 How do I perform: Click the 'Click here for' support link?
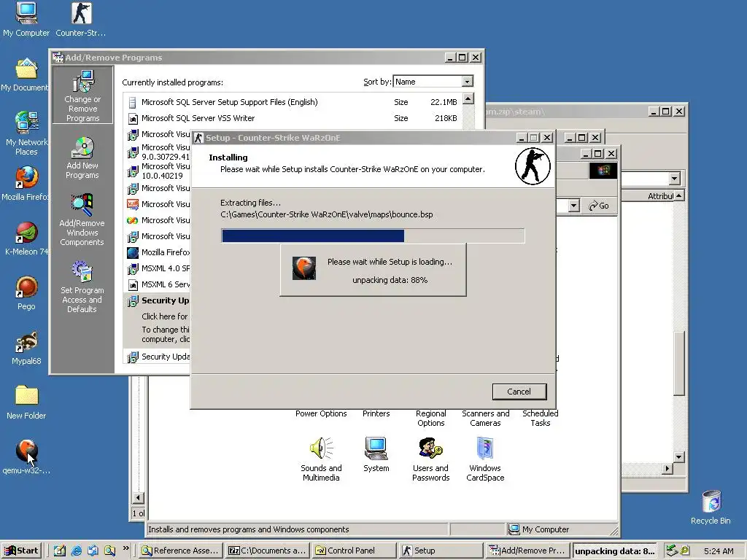click(x=165, y=316)
